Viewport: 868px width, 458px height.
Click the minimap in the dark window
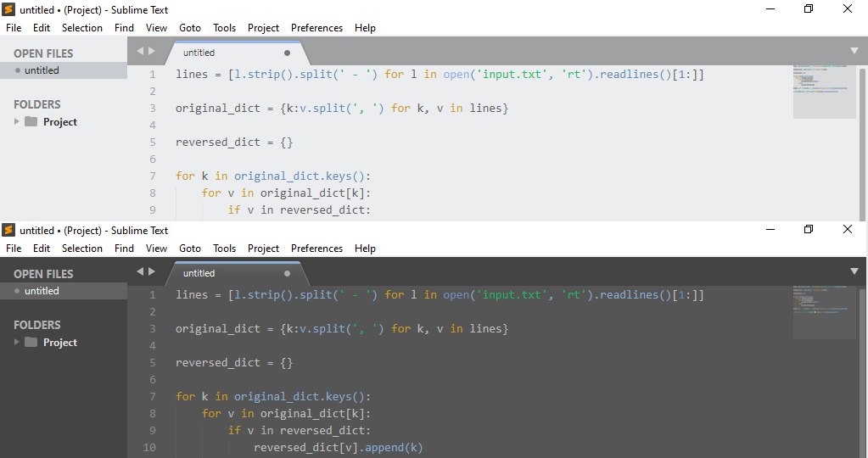coord(824,312)
